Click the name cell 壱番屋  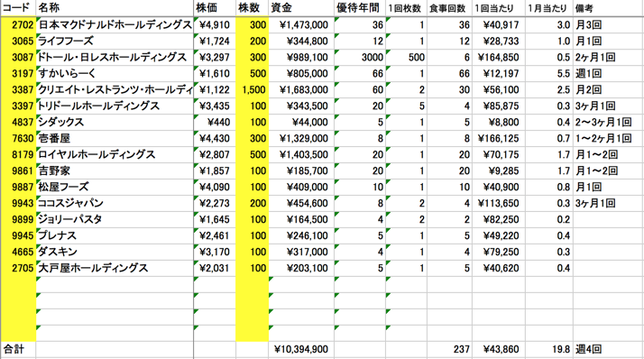point(115,138)
